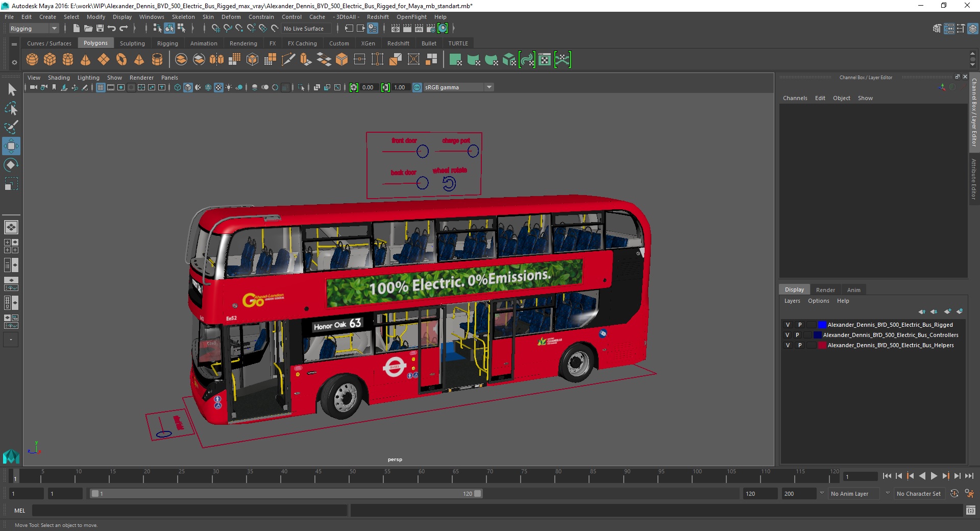Activate the Move tool

click(11, 146)
